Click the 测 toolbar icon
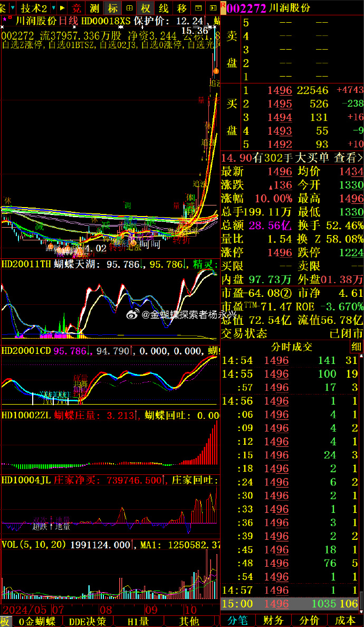Screen dimensions: 364x627 pyautogui.click(x=94, y=8)
